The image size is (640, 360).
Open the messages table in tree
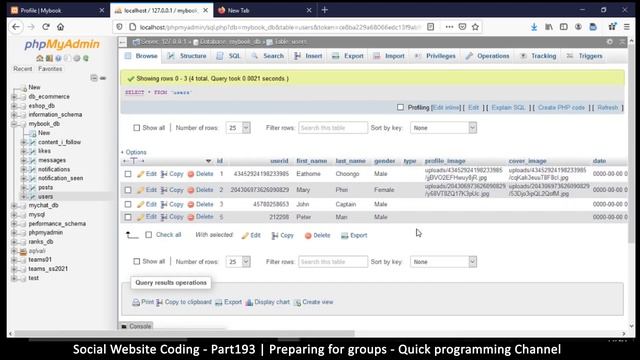point(52,160)
